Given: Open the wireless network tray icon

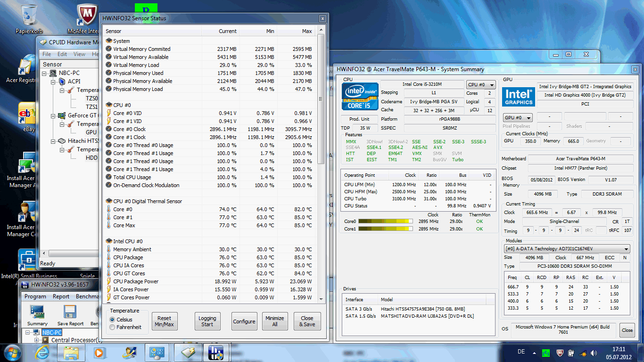Looking at the screenshot, I should [x=583, y=353].
